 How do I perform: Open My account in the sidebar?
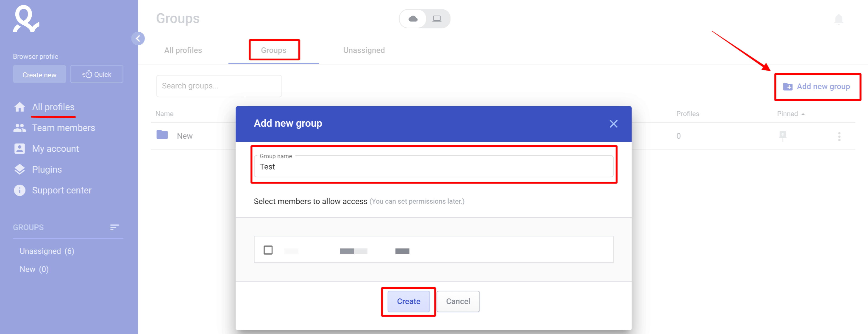tap(55, 149)
